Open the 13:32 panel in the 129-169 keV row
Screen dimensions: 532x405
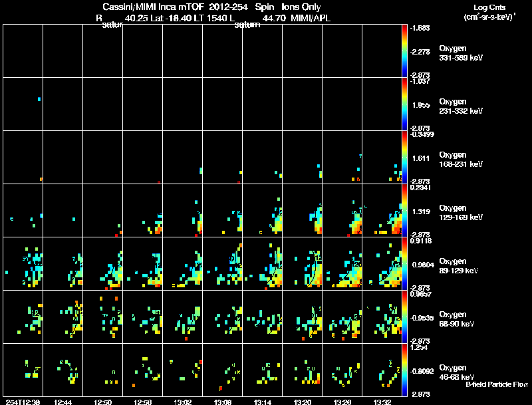pyautogui.click(x=382, y=210)
